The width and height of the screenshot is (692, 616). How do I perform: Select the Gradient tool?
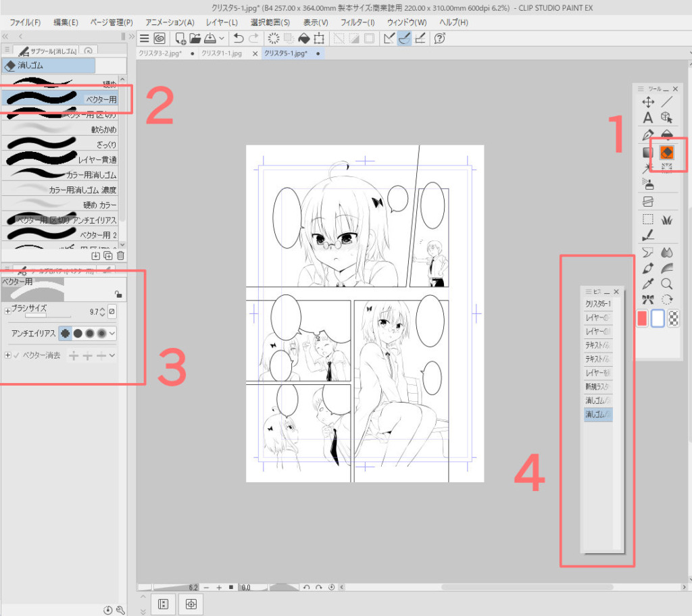click(x=648, y=153)
